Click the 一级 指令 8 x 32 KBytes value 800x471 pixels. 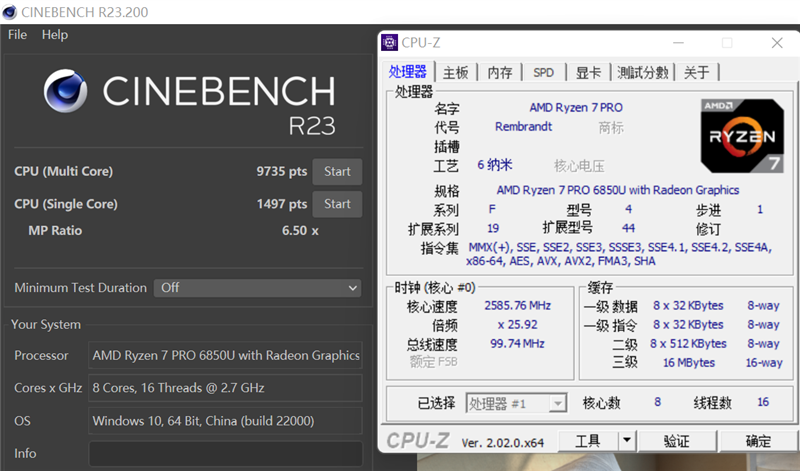click(688, 325)
